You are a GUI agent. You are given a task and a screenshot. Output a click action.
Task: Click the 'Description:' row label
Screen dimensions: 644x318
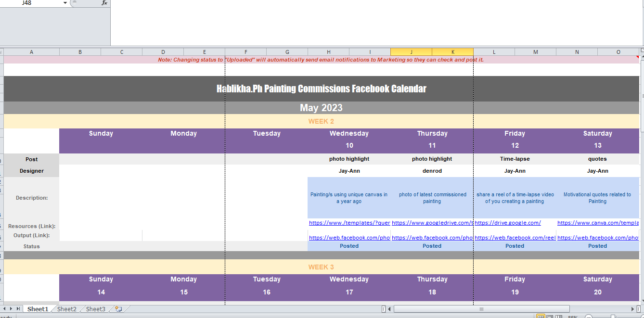[x=32, y=198]
